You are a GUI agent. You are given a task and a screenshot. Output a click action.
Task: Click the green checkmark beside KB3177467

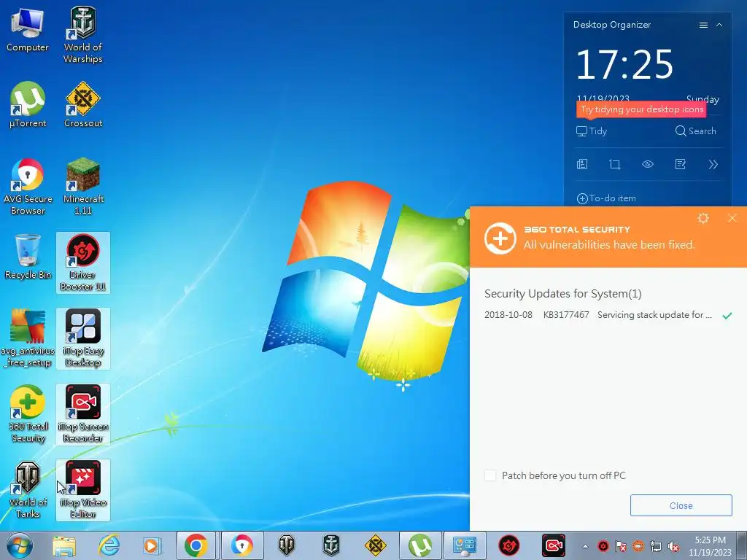(x=727, y=315)
